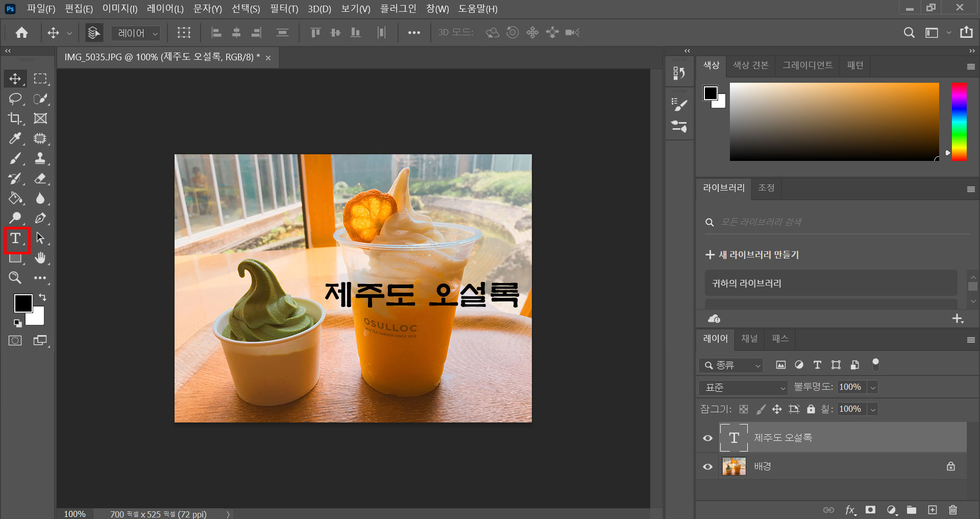Select the Horizontal Type tool
980x519 pixels.
(16, 239)
